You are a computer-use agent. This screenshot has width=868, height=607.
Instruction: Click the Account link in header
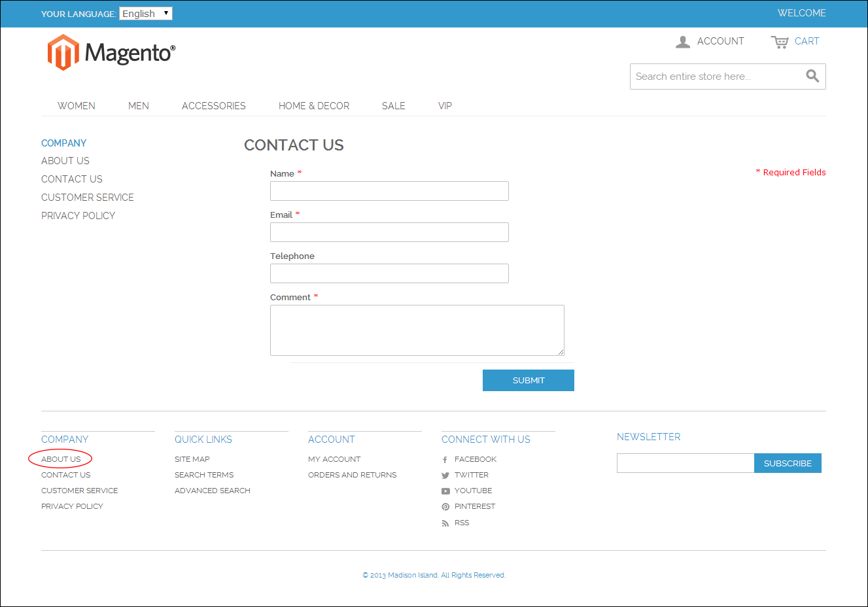pos(720,41)
